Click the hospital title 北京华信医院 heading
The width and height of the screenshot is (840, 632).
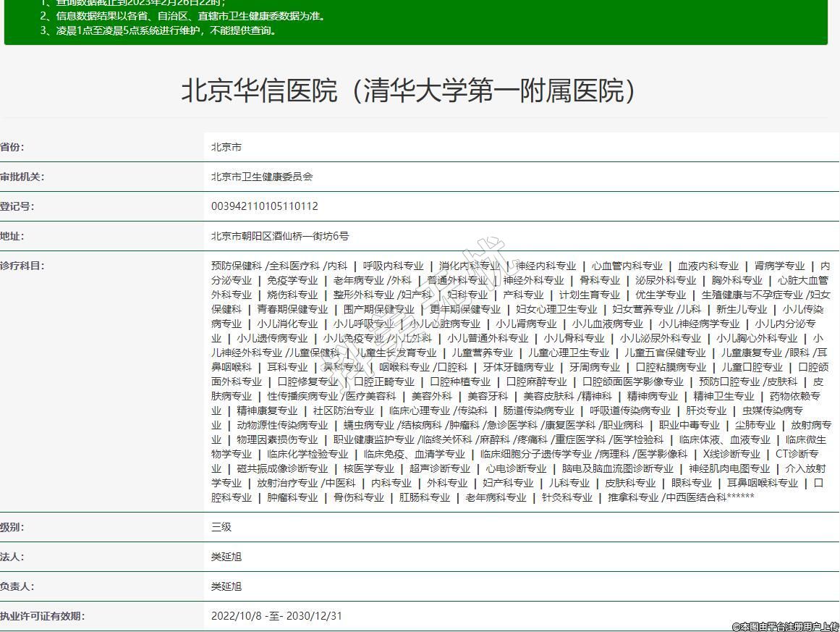pos(410,91)
